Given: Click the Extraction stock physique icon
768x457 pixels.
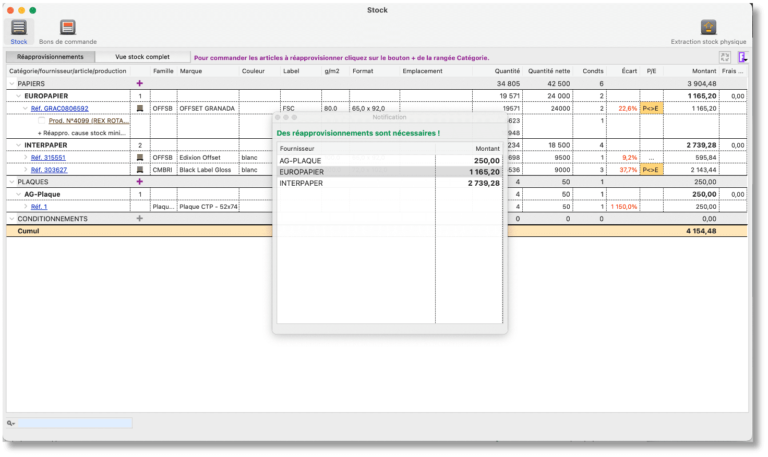Looking at the screenshot, I should (x=707, y=28).
